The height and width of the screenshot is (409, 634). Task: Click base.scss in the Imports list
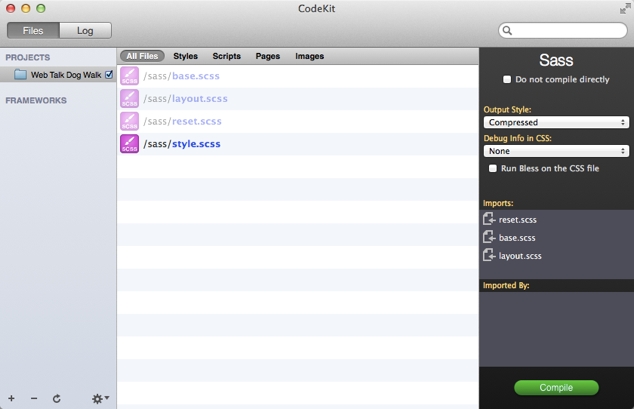(x=517, y=238)
